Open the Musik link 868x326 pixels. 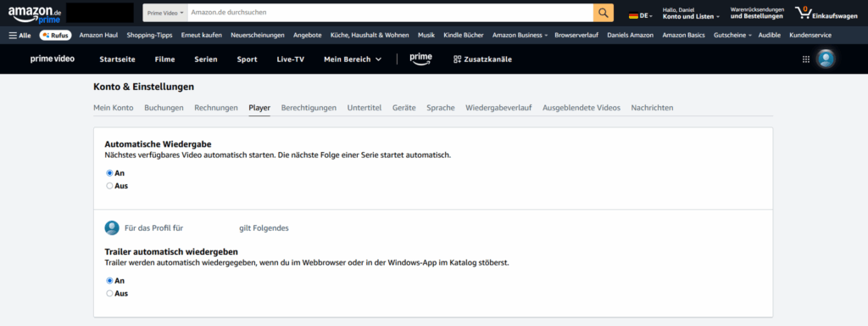coord(426,36)
